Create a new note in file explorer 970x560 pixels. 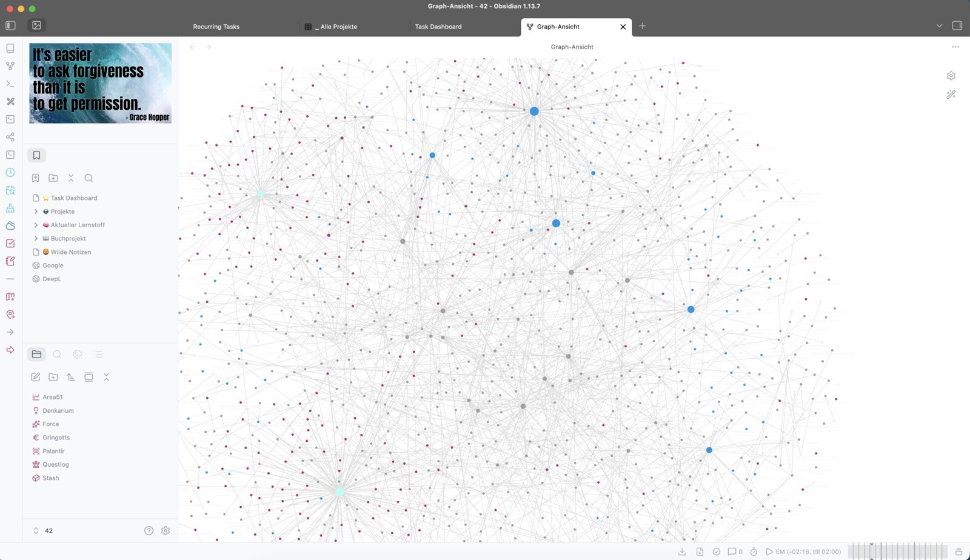pos(36,377)
